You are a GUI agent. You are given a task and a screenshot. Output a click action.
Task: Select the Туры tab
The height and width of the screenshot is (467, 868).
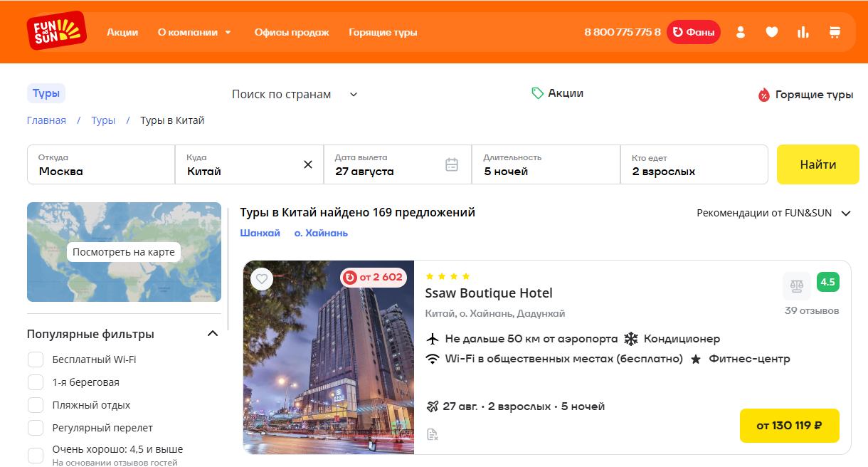point(46,93)
